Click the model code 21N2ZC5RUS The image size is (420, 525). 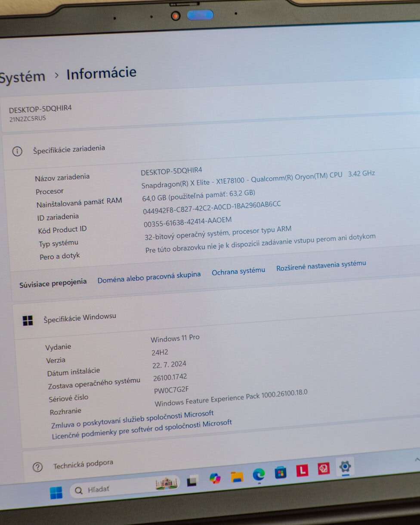pyautogui.click(x=28, y=118)
